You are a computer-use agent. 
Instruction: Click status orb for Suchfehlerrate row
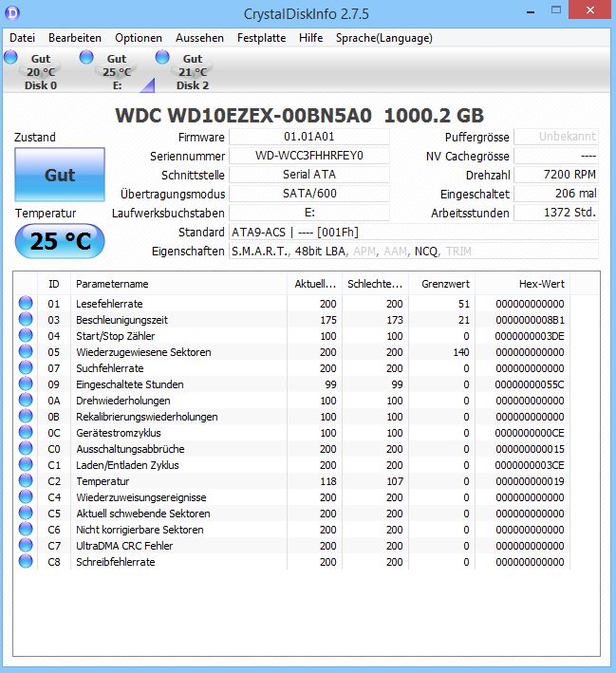pos(26,367)
